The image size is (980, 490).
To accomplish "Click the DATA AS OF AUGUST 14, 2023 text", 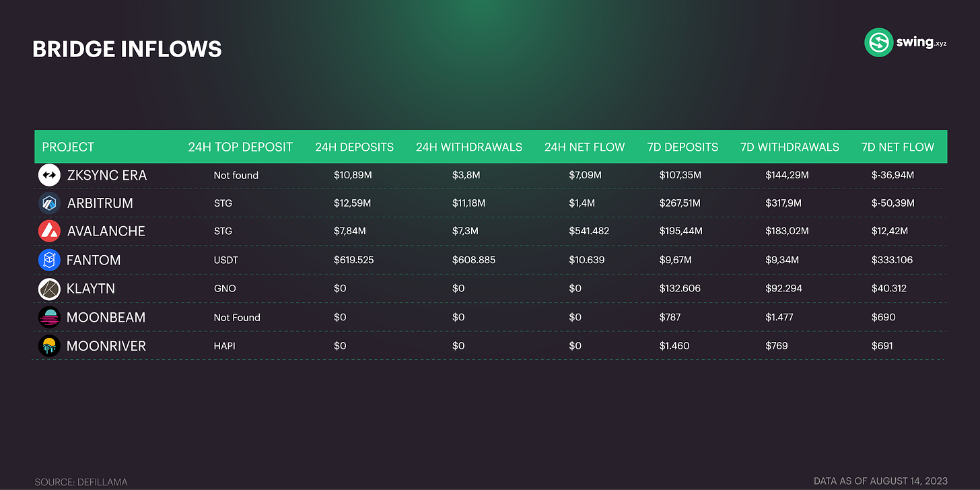I will (x=880, y=481).
